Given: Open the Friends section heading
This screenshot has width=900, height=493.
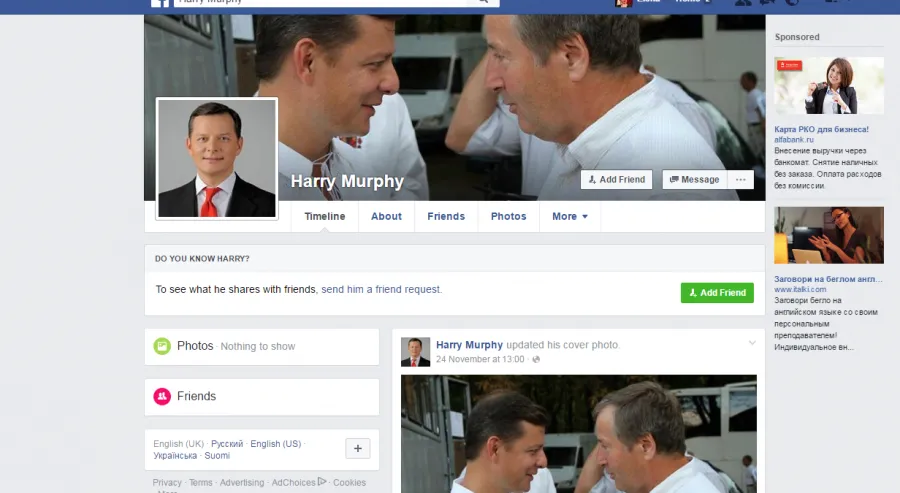Looking at the screenshot, I should 196,396.
